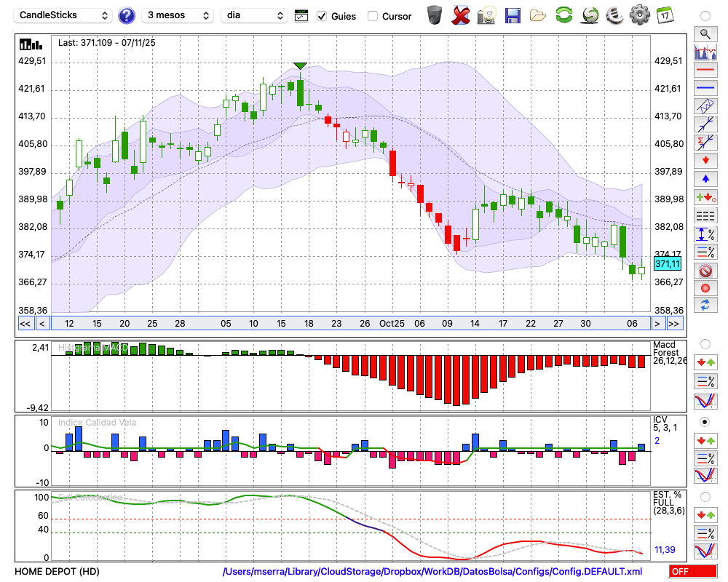Enable the Cursor checkbox

click(x=373, y=15)
